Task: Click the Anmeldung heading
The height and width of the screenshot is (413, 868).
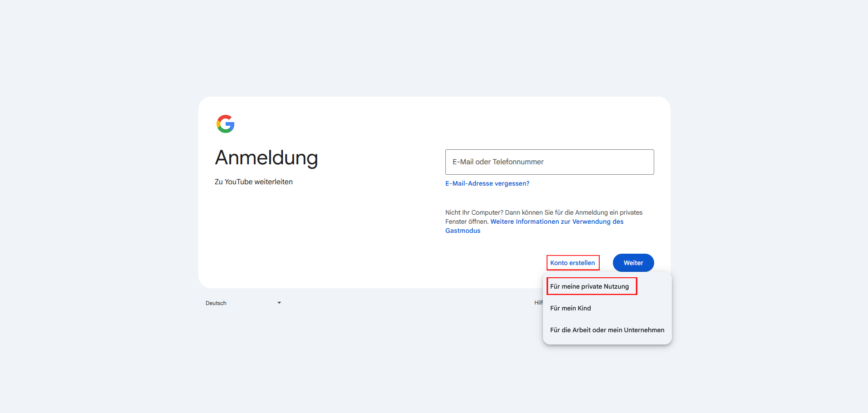Action: click(x=266, y=158)
